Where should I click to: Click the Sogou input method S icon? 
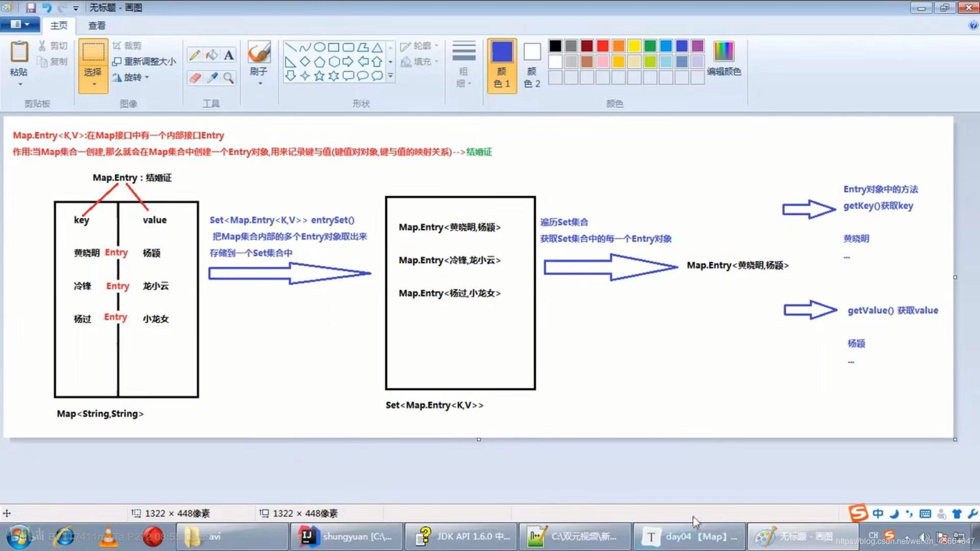(x=858, y=513)
